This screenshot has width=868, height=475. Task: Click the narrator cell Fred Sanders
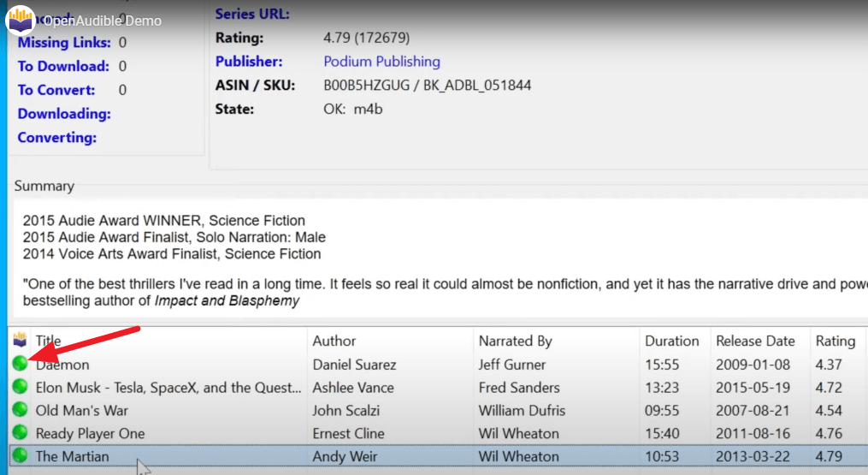click(519, 388)
